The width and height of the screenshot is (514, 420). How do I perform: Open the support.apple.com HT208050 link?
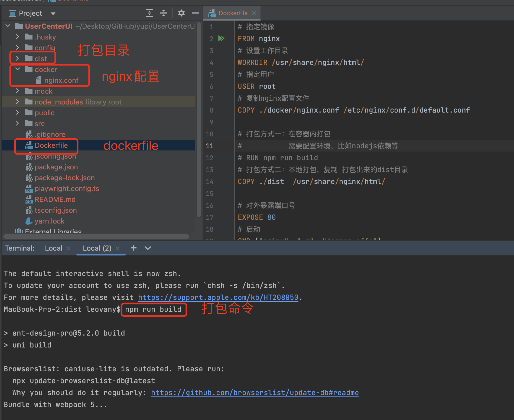point(218,297)
